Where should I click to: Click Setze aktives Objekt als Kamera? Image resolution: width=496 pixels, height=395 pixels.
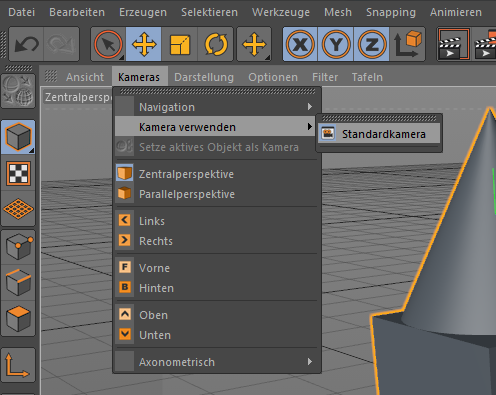[x=215, y=147]
